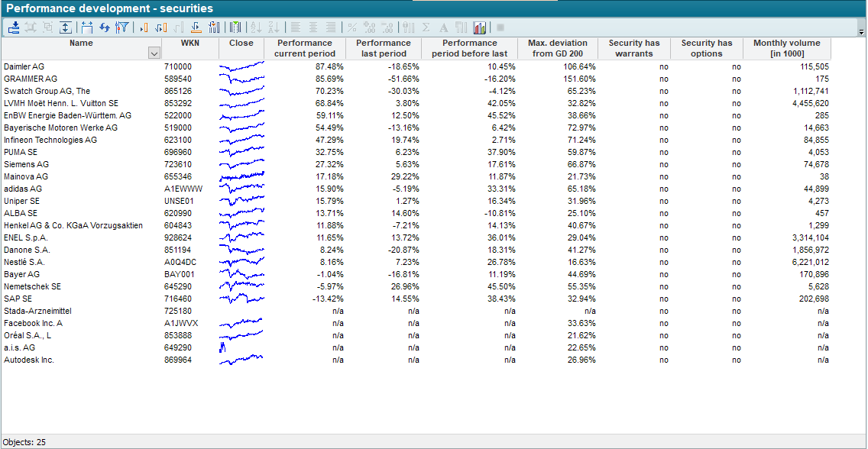Sort by Performance current period header

(304, 48)
